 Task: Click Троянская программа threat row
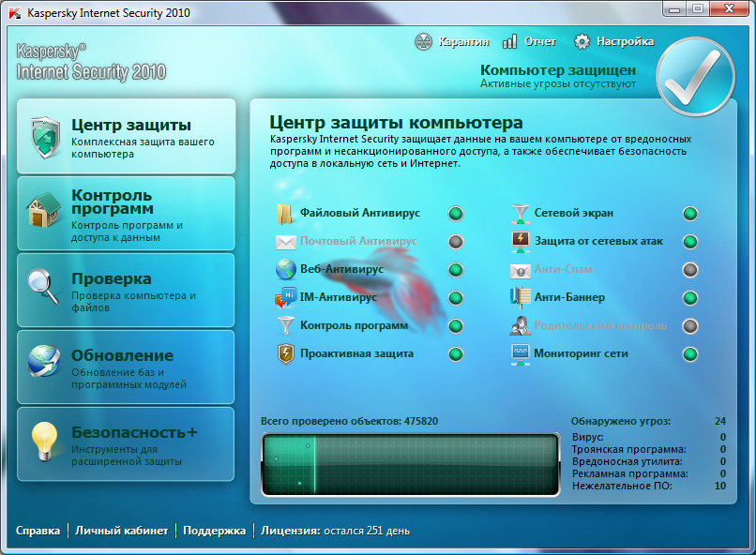(x=649, y=449)
